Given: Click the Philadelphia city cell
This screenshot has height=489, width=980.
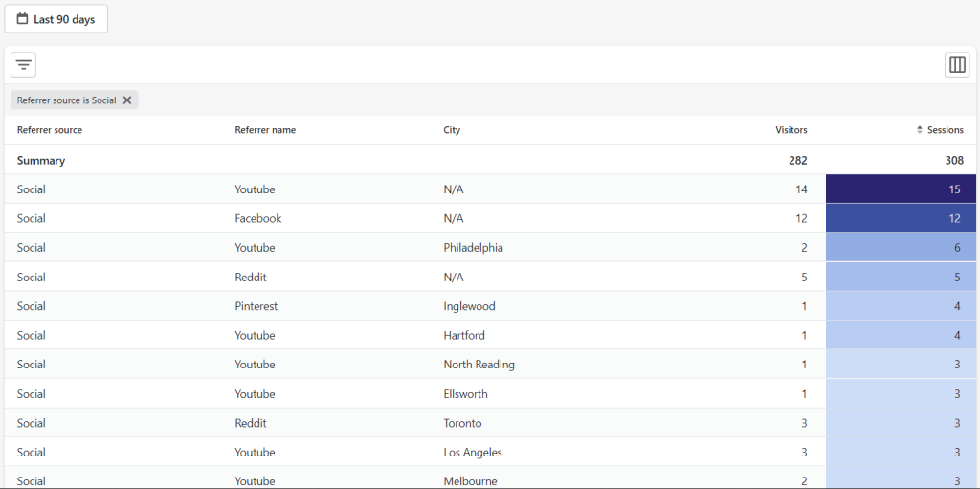Looking at the screenshot, I should point(473,248).
